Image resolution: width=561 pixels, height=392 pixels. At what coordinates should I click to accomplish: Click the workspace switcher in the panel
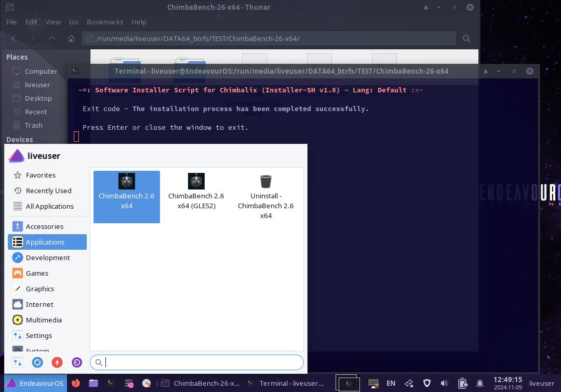pos(348,383)
